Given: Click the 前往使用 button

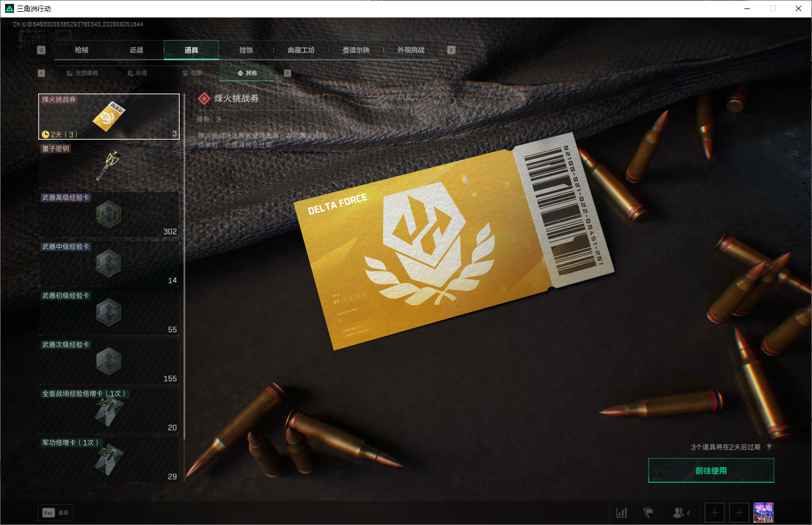Looking at the screenshot, I should coord(711,470).
